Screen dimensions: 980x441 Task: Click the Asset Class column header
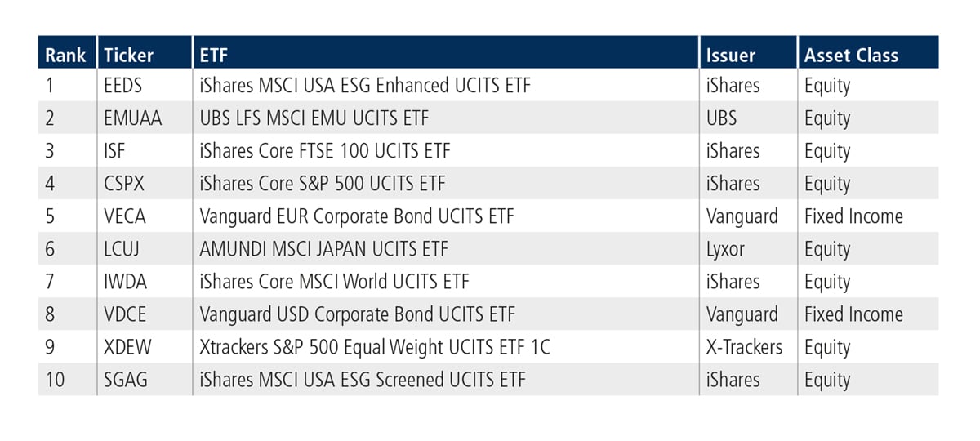click(851, 56)
